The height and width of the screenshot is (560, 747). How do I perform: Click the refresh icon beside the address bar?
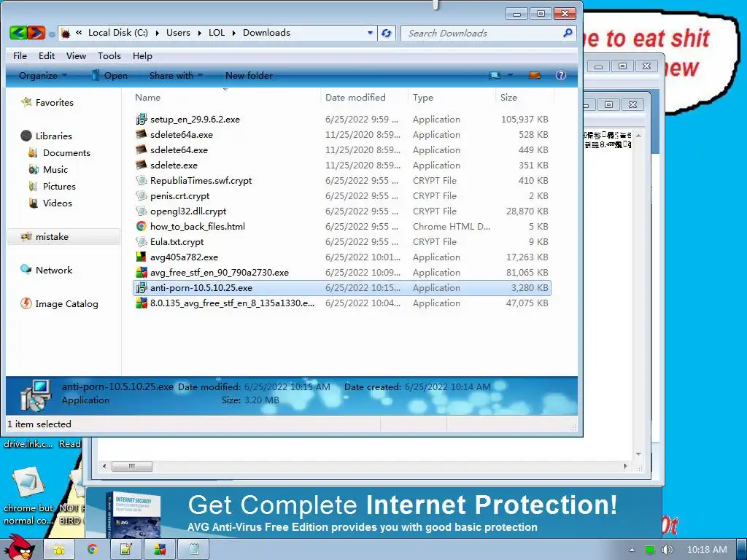pos(387,33)
